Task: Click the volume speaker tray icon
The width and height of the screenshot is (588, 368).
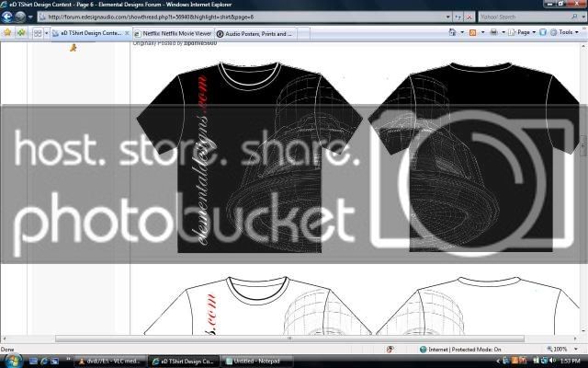Action: tap(553, 361)
